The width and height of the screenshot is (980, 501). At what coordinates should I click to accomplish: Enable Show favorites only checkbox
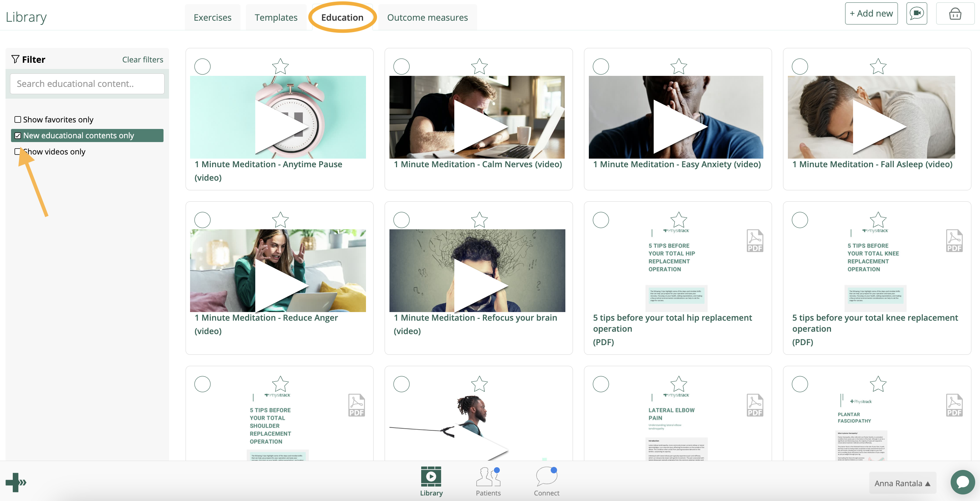18,119
